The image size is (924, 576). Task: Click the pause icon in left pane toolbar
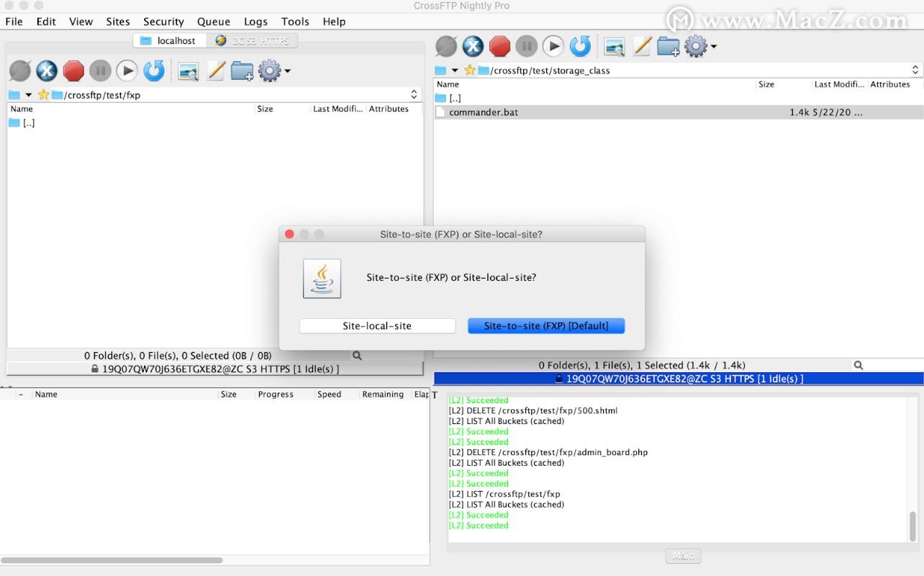coord(100,71)
